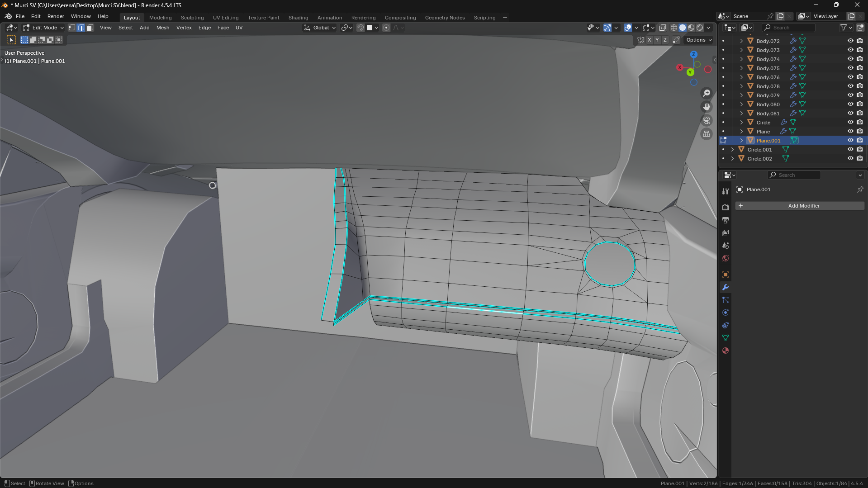Switch to orthographic/perspective grid view icon

(x=706, y=134)
